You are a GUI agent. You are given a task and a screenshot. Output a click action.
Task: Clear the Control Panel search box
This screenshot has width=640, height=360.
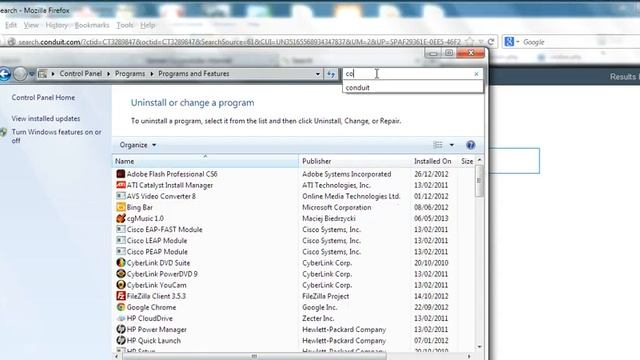point(476,74)
